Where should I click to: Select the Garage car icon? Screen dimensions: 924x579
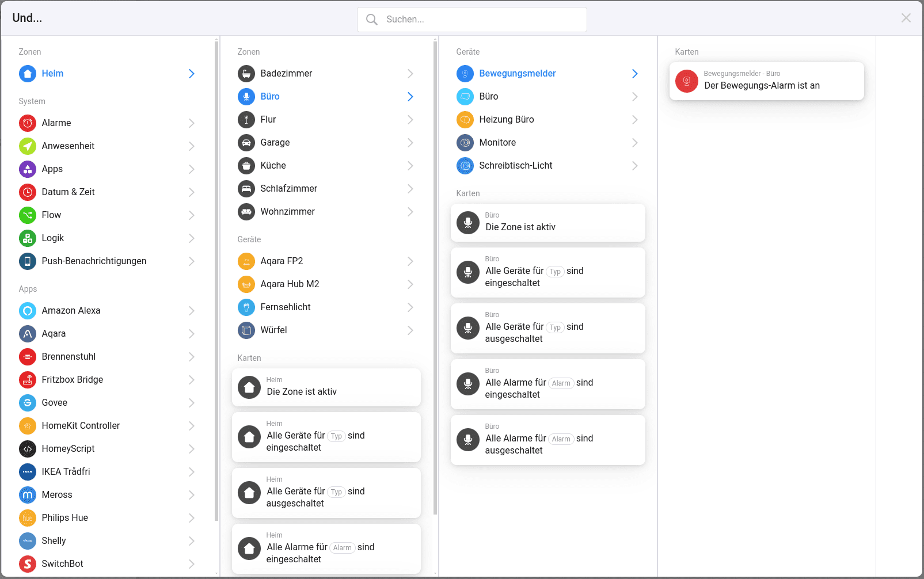tap(246, 143)
